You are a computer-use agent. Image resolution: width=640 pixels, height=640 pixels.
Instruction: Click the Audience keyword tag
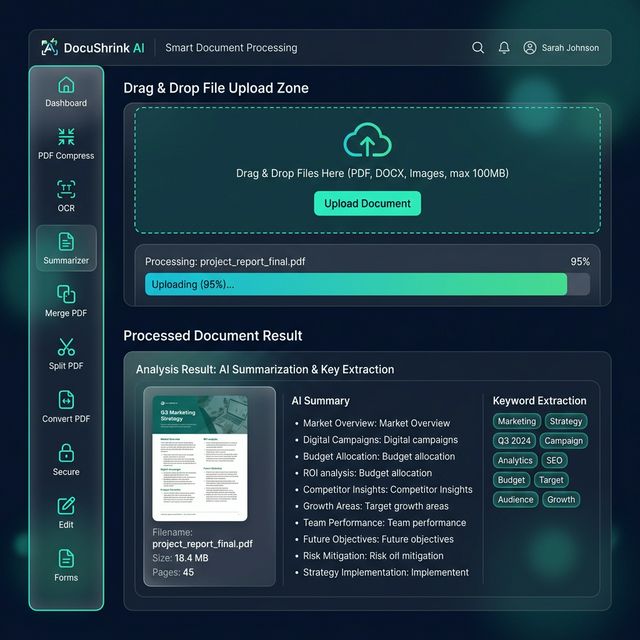tap(516, 500)
